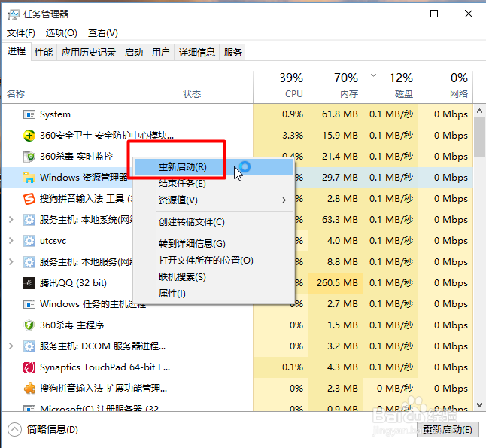Viewport: 486px width, 448px height.
Task: Click the 搜狗拼音输入法 工具 icon
Action: (x=29, y=199)
